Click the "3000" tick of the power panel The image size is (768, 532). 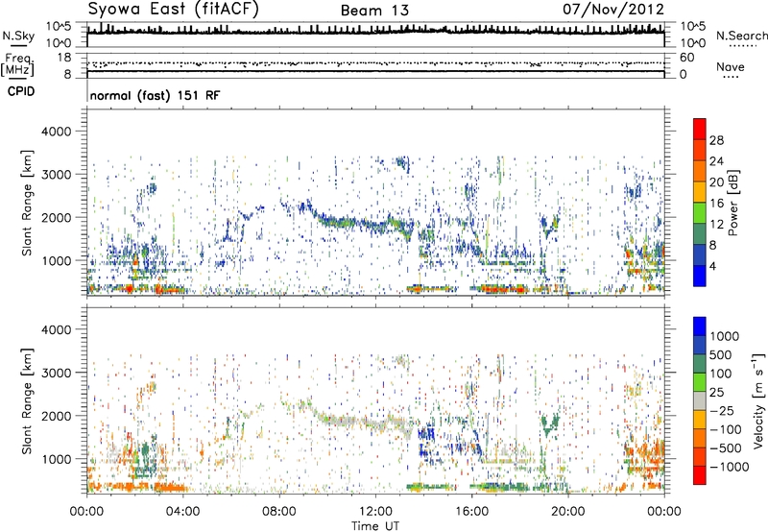pos(57,175)
